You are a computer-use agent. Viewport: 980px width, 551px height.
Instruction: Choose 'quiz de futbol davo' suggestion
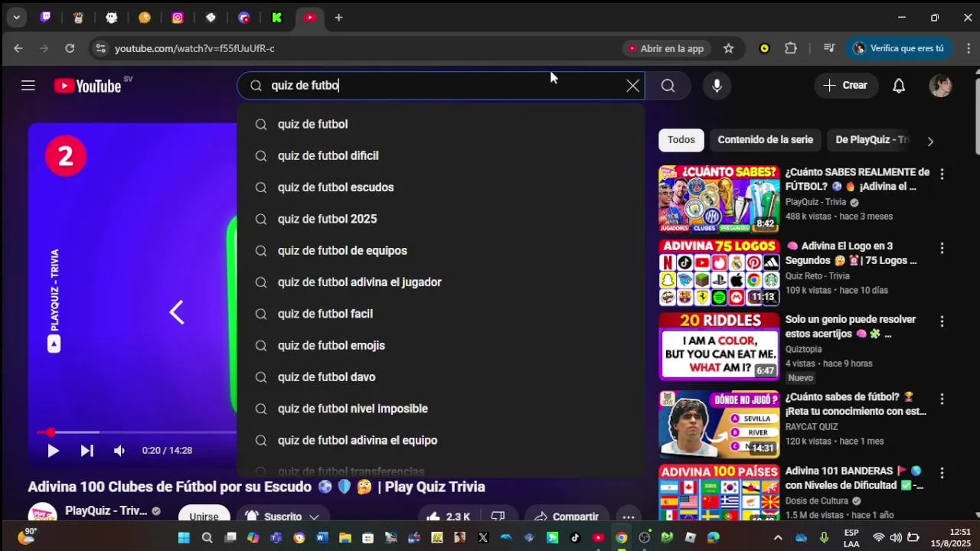pyautogui.click(x=441, y=377)
